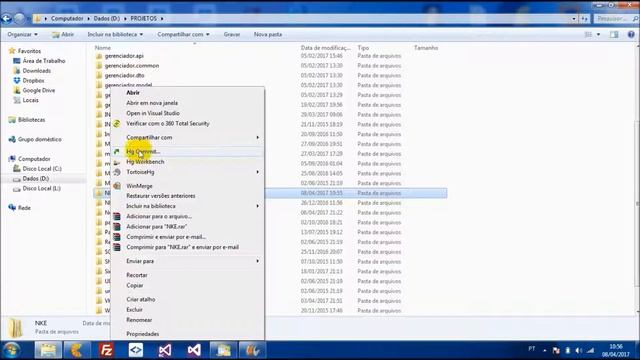The height and width of the screenshot is (360, 640).
Task: Open Propriedades from context menu
Action: [142, 333]
